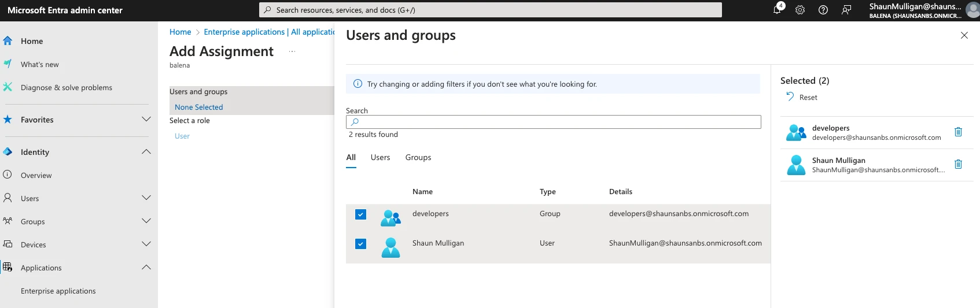Open the feedback icon in header
The height and width of the screenshot is (308, 980).
[846, 10]
